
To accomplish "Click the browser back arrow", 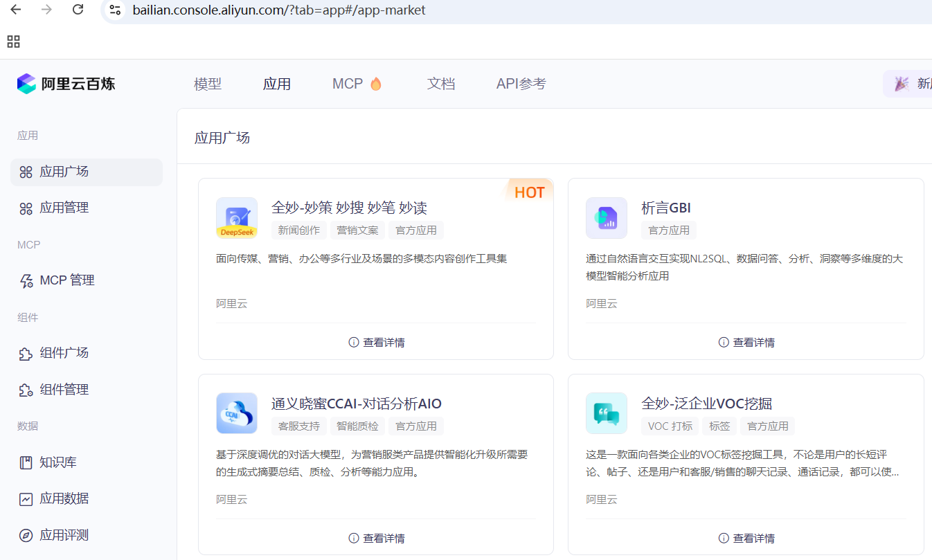I will pos(15,10).
